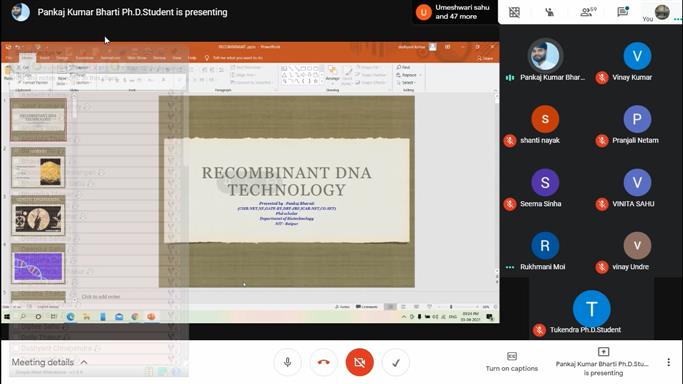Click Windows Start button in shared taskbar
The image size is (683, 384).
click(7, 317)
